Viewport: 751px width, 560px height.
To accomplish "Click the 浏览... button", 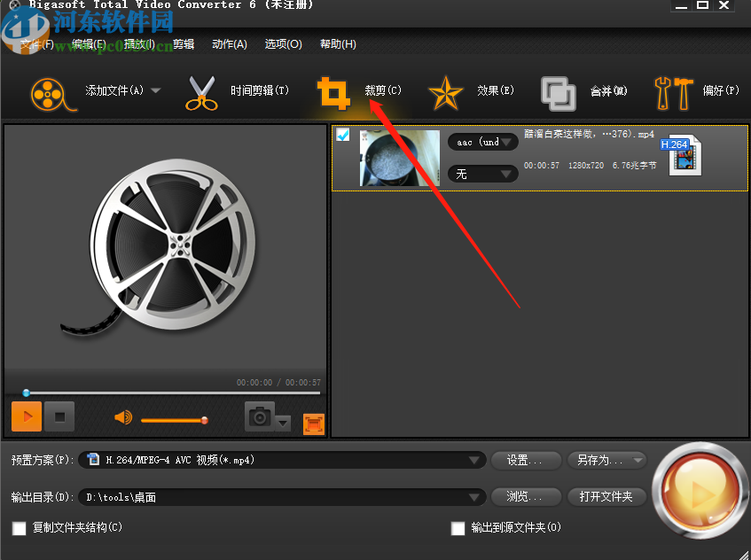I will [526, 497].
